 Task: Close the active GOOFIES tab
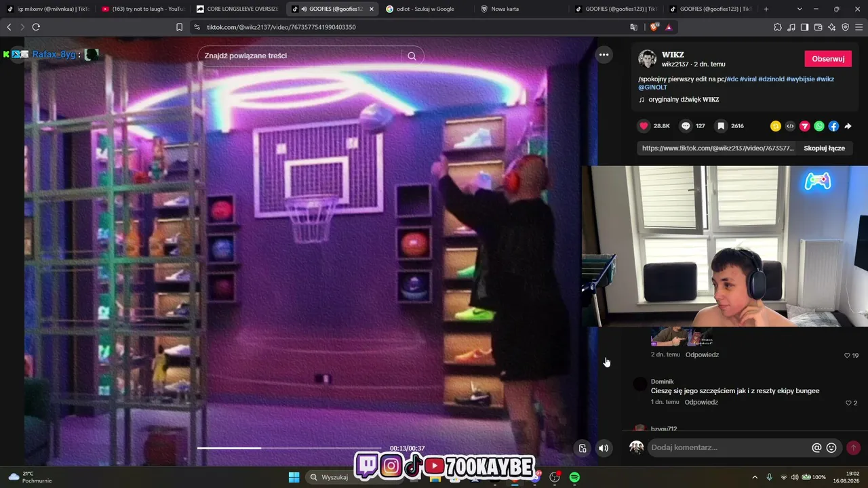[x=371, y=9]
